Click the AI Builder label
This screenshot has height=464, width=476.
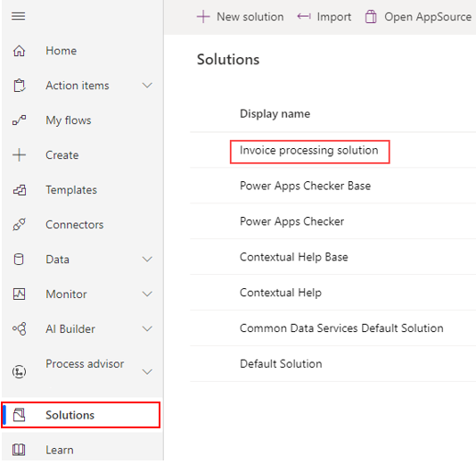(x=70, y=328)
